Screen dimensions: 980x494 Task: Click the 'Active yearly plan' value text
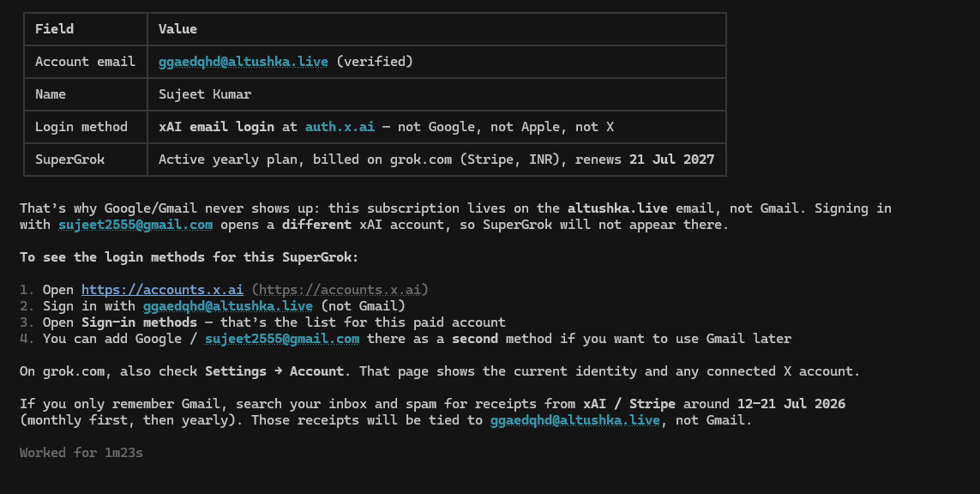[x=227, y=159]
